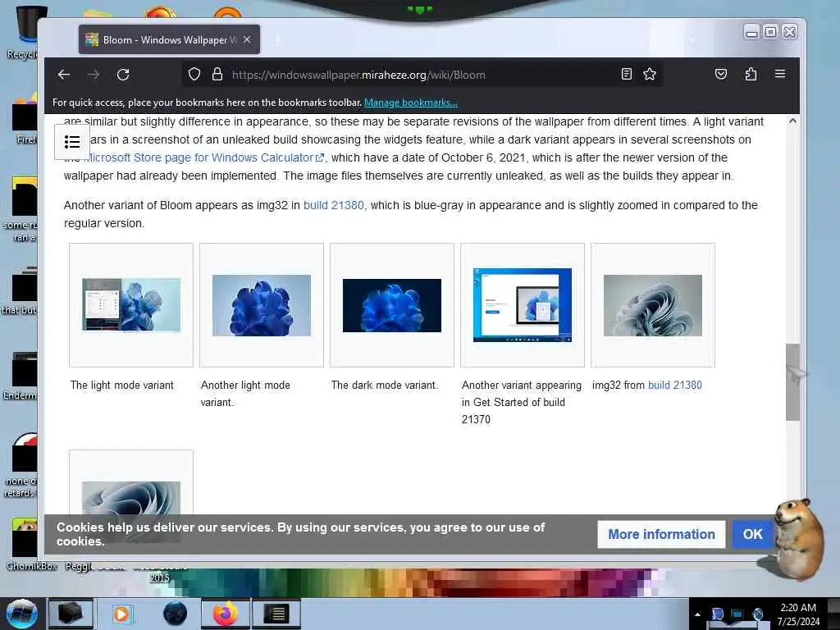Open Manage bookmarks link
840x630 pixels.
click(411, 103)
